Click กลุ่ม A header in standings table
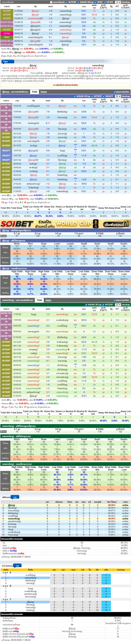 [7, 572]
